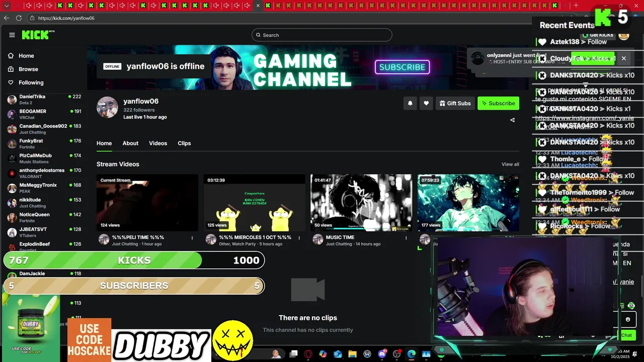Screen dimensions: 644x362
Task: Open Microsoft Edge from the taskbar
Action: coord(412,354)
